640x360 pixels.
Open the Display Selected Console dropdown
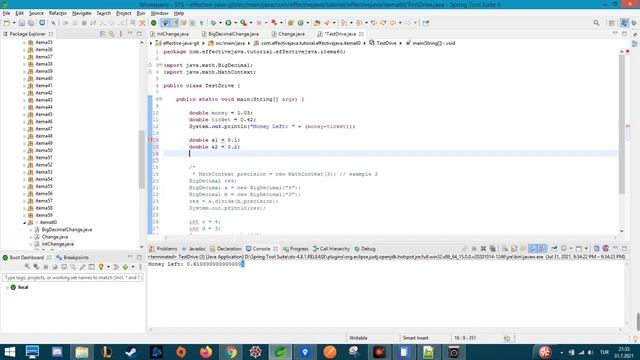[571, 249]
